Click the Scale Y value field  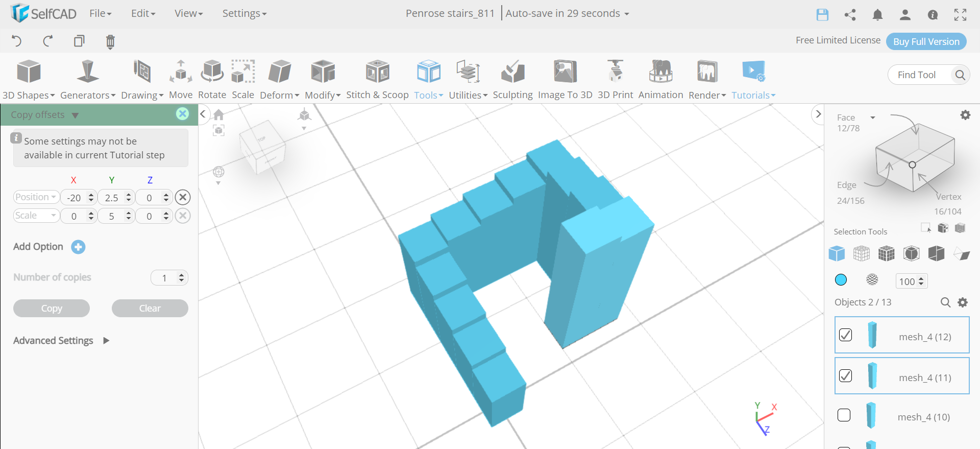click(x=112, y=216)
